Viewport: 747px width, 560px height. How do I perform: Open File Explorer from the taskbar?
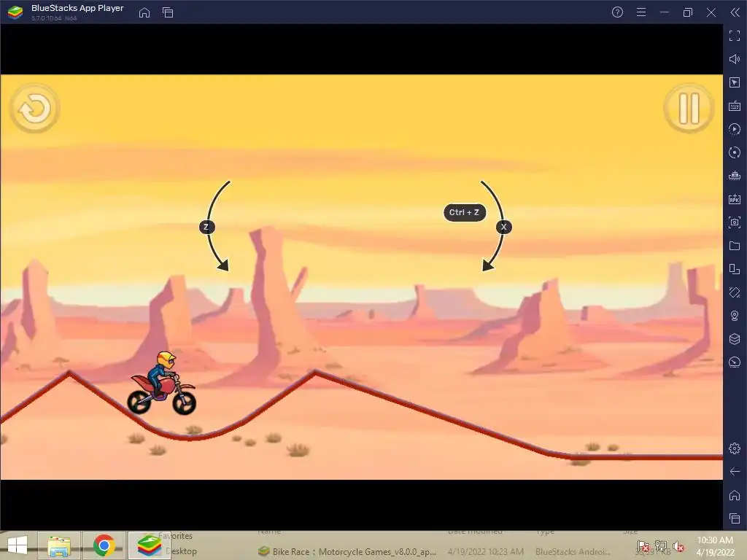pyautogui.click(x=59, y=545)
